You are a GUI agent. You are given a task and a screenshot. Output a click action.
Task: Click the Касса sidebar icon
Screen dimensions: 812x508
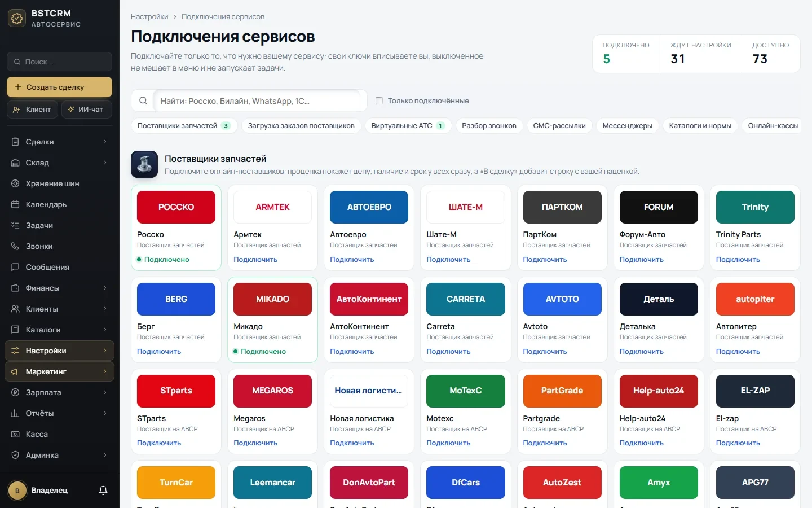(15, 434)
